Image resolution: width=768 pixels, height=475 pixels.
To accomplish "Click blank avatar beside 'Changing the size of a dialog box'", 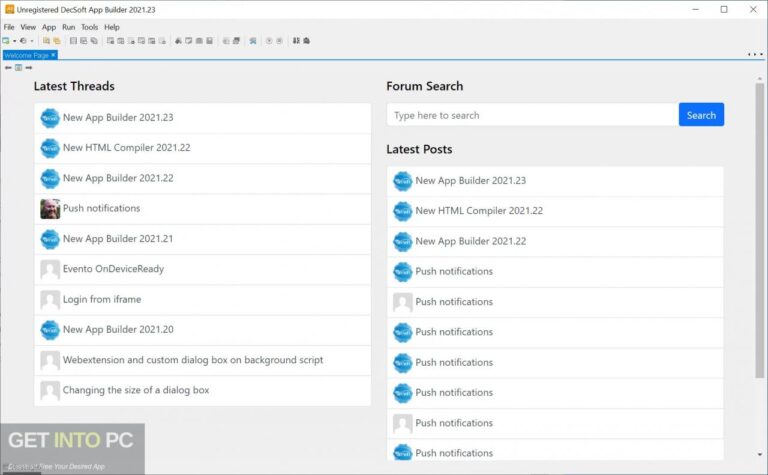I will point(50,391).
